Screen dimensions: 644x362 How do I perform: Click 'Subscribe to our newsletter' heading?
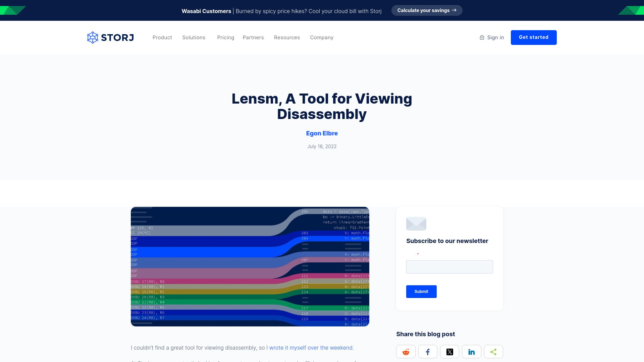click(x=447, y=241)
